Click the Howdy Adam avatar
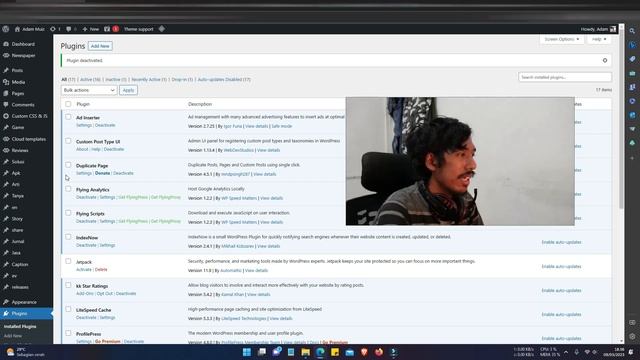The image size is (640, 360). tap(613, 29)
